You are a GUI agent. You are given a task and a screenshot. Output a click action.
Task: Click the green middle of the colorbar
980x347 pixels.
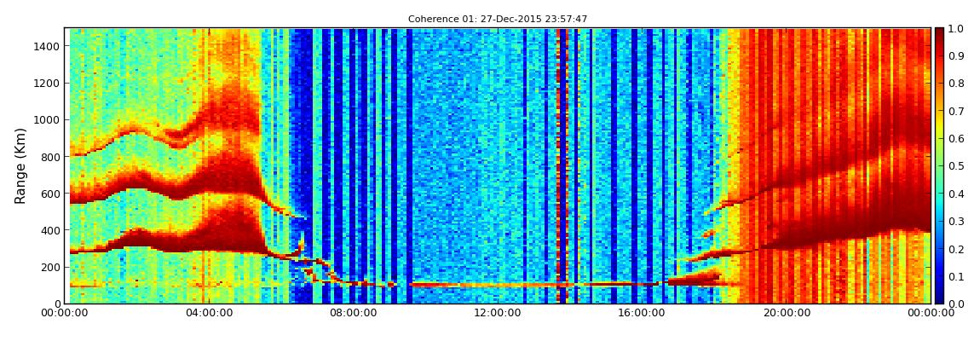[x=940, y=165]
